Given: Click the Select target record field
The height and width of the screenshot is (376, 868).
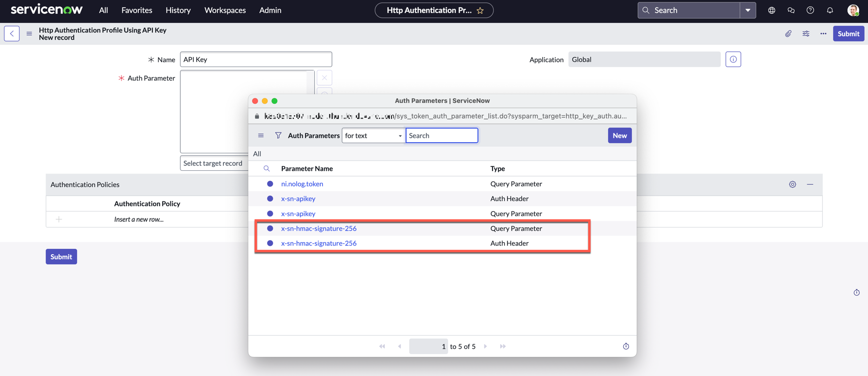Looking at the screenshot, I should click(214, 163).
